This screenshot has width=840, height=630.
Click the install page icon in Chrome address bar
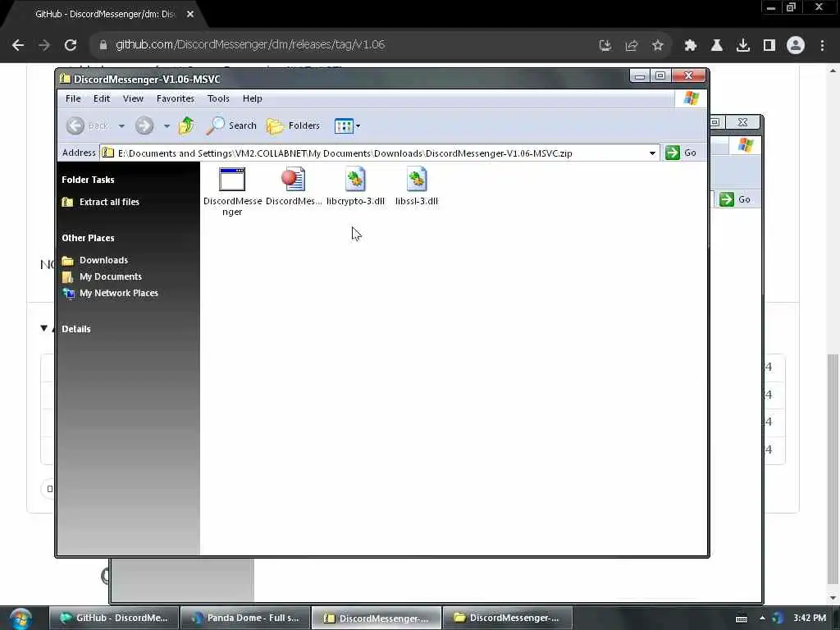point(605,46)
